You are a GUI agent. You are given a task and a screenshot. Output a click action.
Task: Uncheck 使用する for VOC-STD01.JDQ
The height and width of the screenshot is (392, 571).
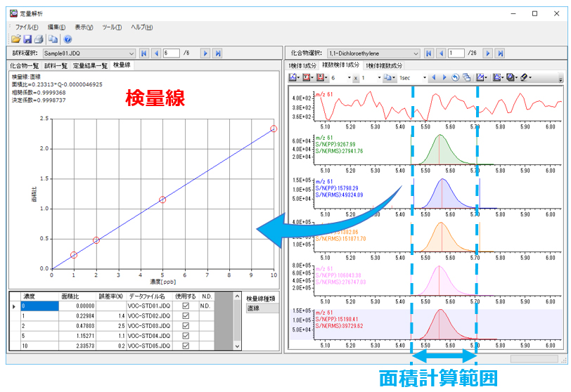(x=186, y=306)
